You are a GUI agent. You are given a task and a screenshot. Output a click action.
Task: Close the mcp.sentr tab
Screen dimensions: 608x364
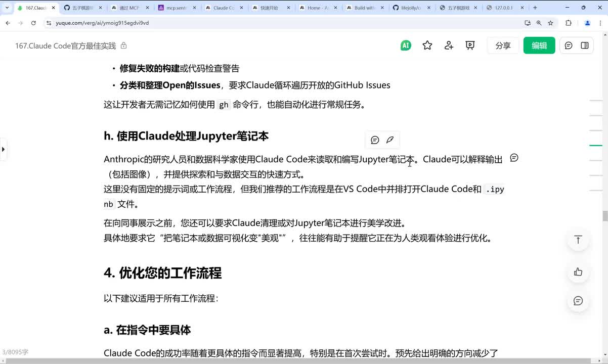(x=194, y=8)
